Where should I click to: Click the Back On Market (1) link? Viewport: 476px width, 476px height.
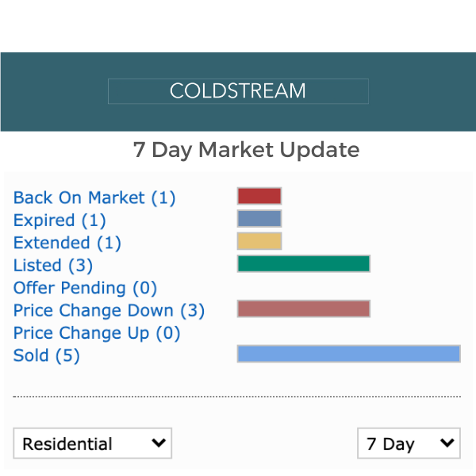click(94, 198)
